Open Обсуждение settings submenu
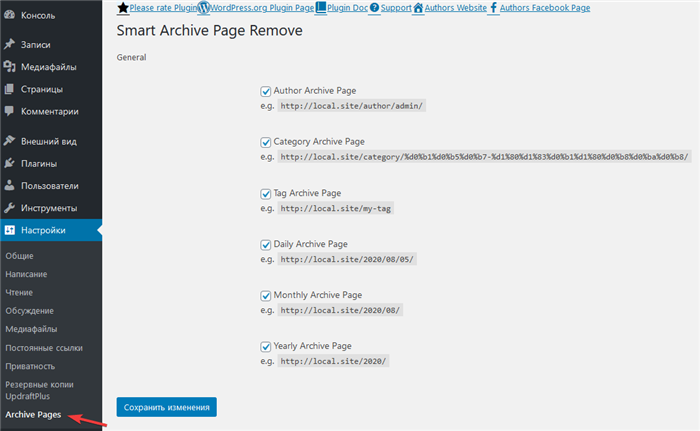 (29, 311)
